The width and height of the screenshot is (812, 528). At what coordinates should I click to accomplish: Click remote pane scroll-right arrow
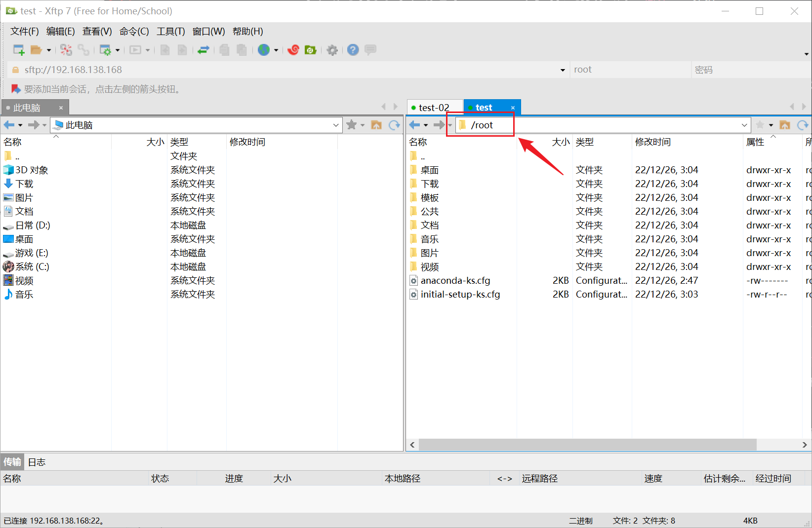pyautogui.click(x=805, y=445)
